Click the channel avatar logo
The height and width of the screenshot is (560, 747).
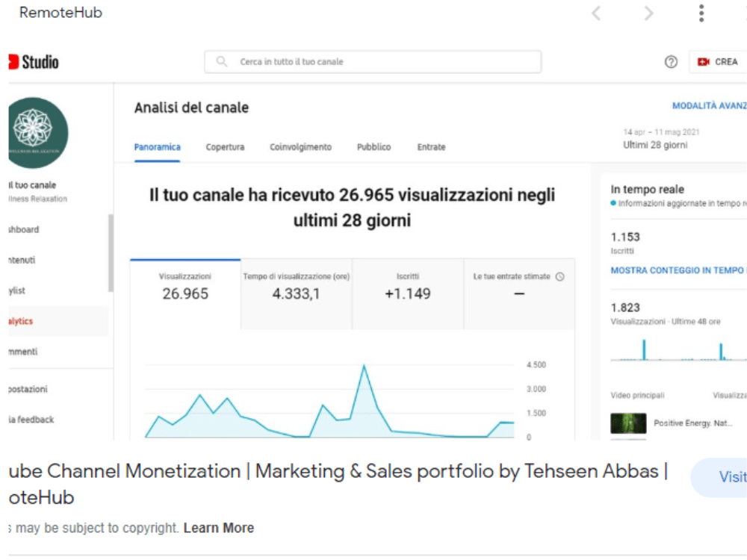point(37,133)
